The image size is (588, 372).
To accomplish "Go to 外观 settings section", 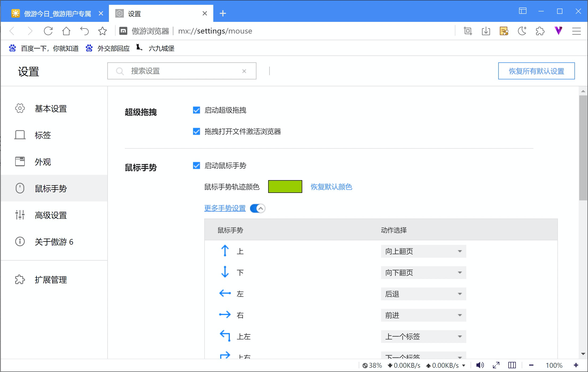I will pyautogui.click(x=54, y=162).
